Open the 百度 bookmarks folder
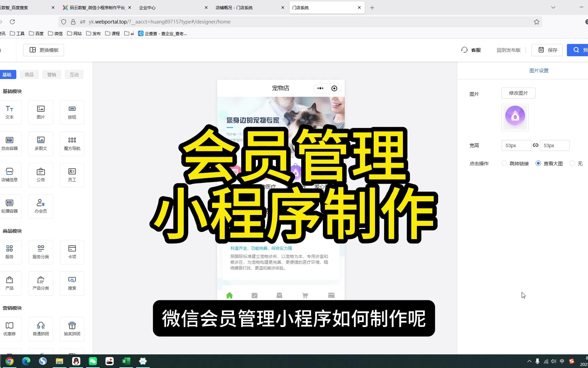The width and height of the screenshot is (588, 368). (x=36, y=33)
